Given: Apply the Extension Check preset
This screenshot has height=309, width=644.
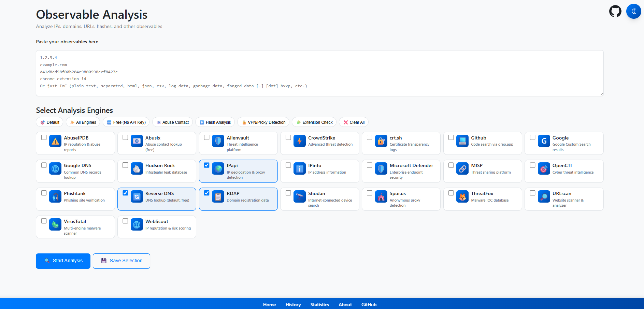Looking at the screenshot, I should [x=314, y=122].
